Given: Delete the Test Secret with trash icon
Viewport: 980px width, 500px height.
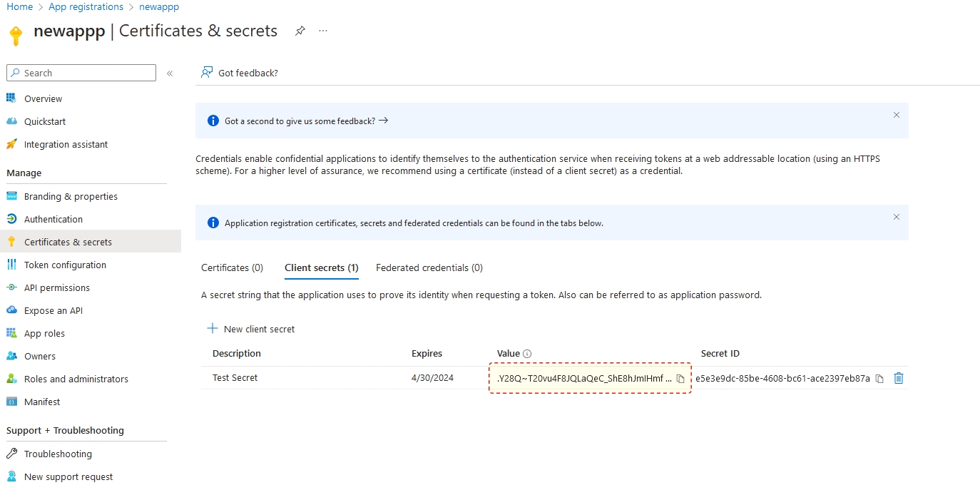Looking at the screenshot, I should 899,378.
